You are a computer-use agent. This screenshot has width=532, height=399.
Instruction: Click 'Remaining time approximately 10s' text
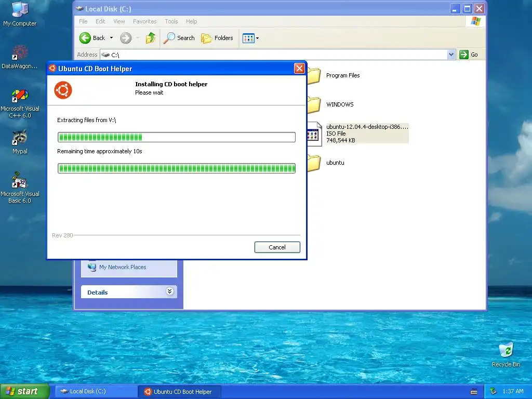tap(99, 151)
